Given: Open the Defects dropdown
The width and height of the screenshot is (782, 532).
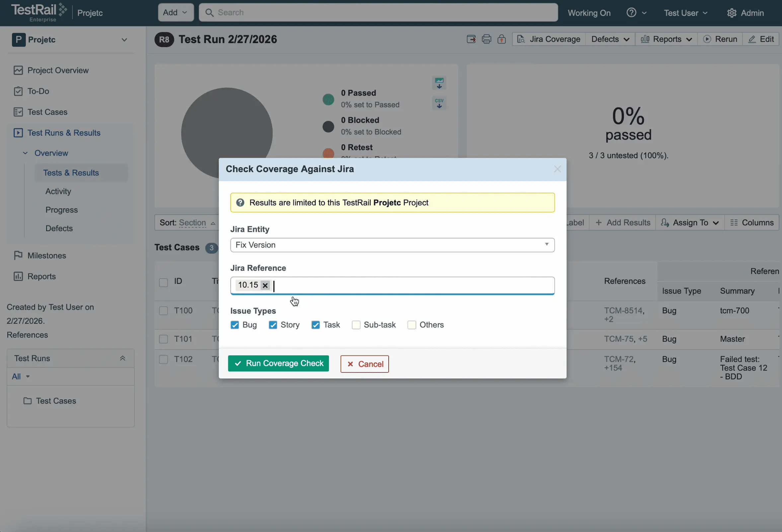Looking at the screenshot, I should (610, 39).
